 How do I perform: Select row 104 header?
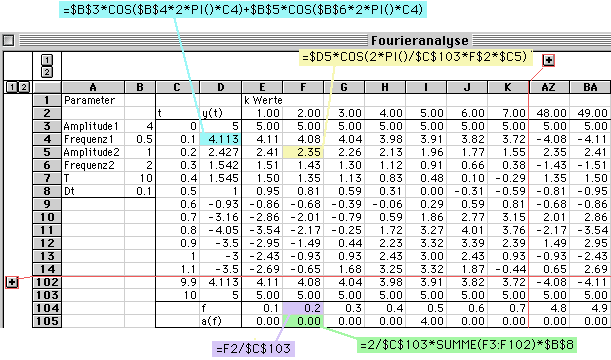pyautogui.click(x=47, y=308)
